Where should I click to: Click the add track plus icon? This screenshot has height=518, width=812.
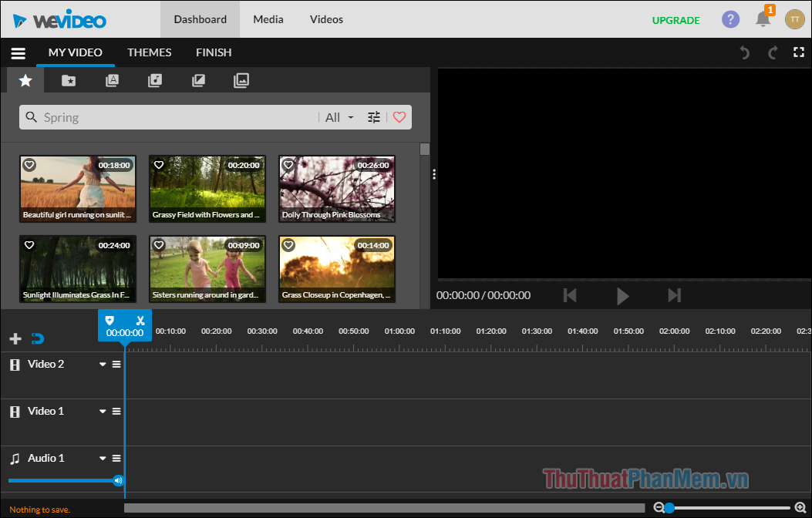15,338
